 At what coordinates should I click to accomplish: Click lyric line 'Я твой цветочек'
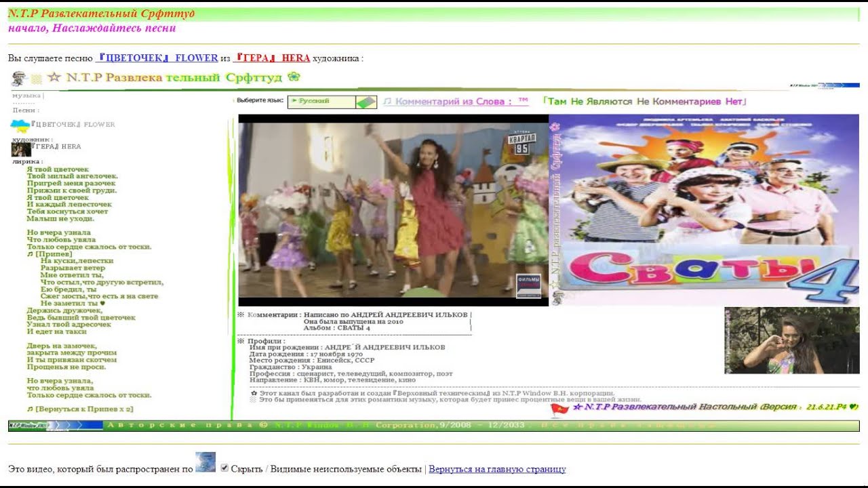tap(58, 169)
